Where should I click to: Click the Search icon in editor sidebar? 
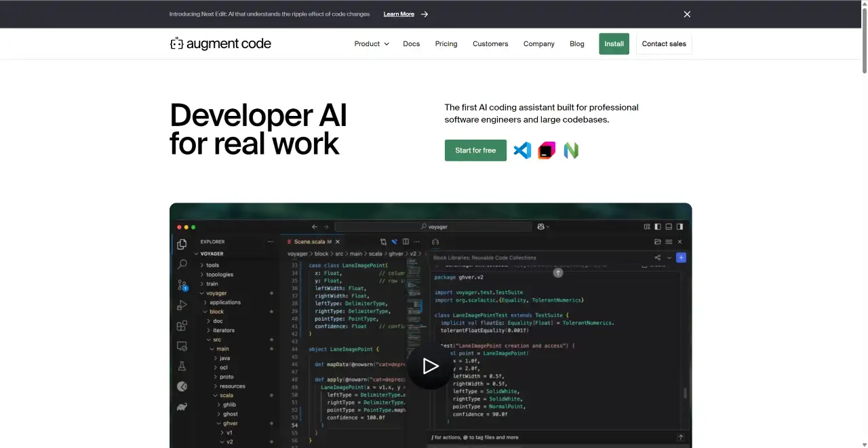(182, 265)
